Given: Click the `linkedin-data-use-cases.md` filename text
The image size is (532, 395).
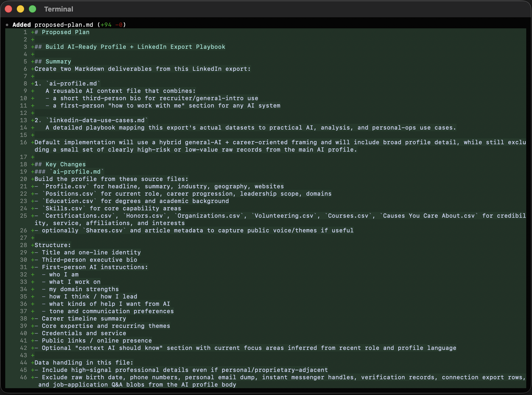Looking at the screenshot, I should [97, 120].
